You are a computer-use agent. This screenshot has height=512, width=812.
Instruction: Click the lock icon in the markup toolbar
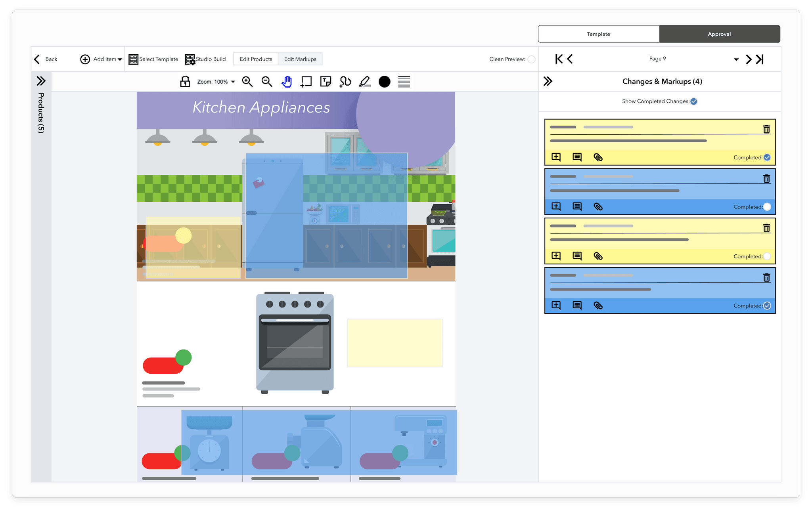click(x=186, y=82)
